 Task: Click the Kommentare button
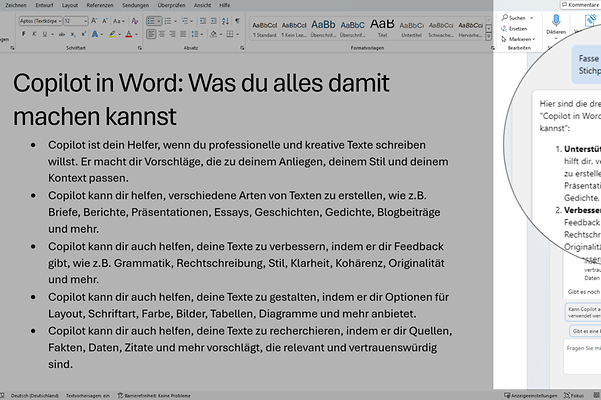click(x=570, y=5)
